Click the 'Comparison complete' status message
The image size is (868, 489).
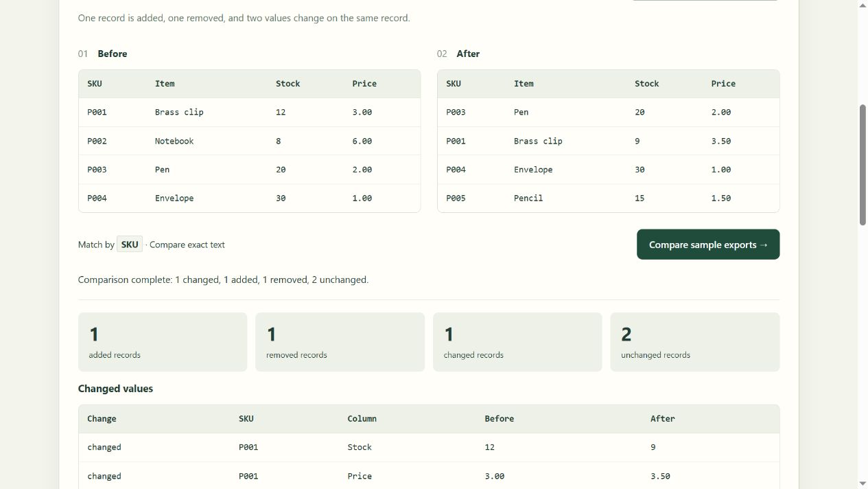pos(224,280)
